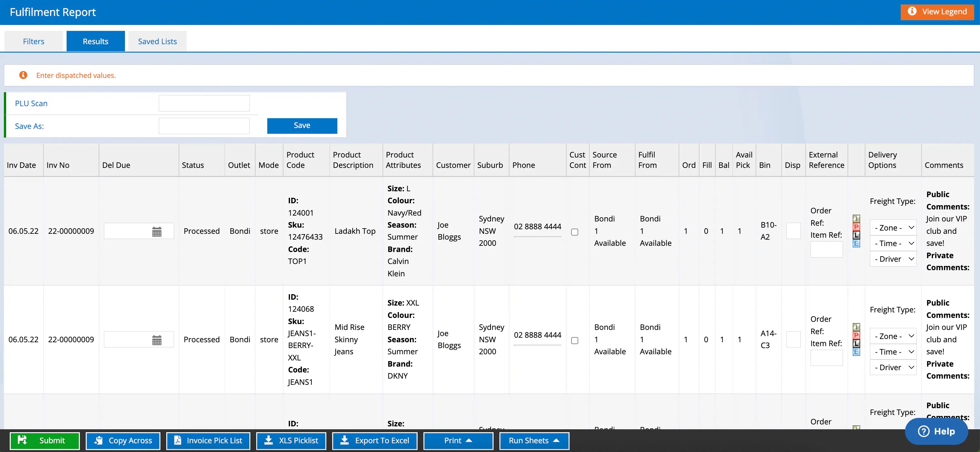Screen dimensions: 980x452
Task: Click the Help question mark icon
Action: [x=923, y=431]
